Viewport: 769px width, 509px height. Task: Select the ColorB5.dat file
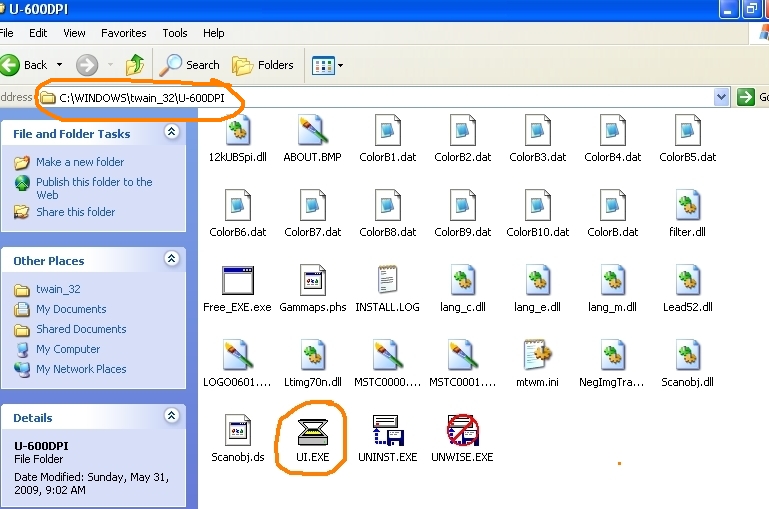(x=688, y=138)
